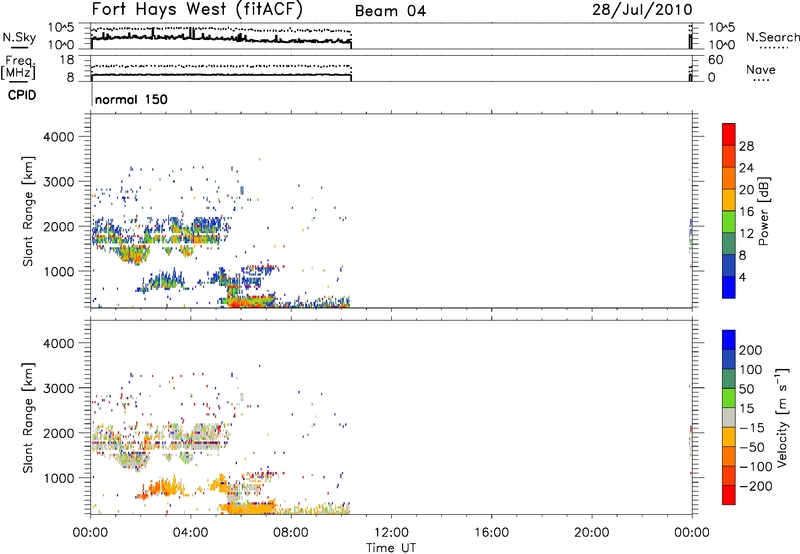
Task: Click "3000" on the power panel axis
Action: (x=59, y=182)
